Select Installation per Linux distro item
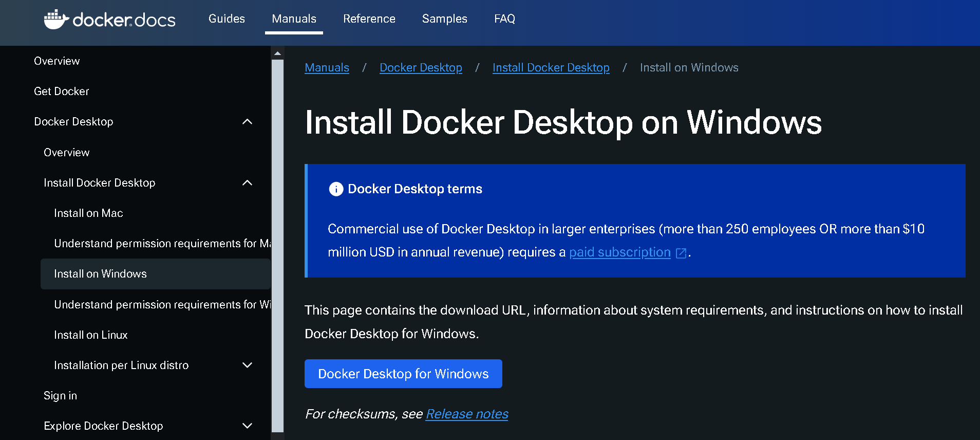The width and height of the screenshot is (980, 440). [121, 365]
